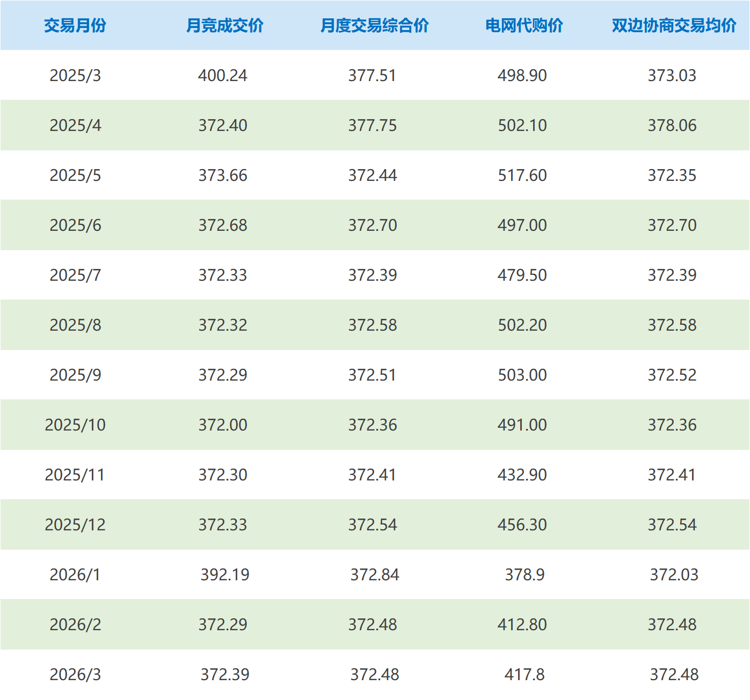The width and height of the screenshot is (750, 700).
Task: Select the 2025/8 month cell
Action: [75, 325]
